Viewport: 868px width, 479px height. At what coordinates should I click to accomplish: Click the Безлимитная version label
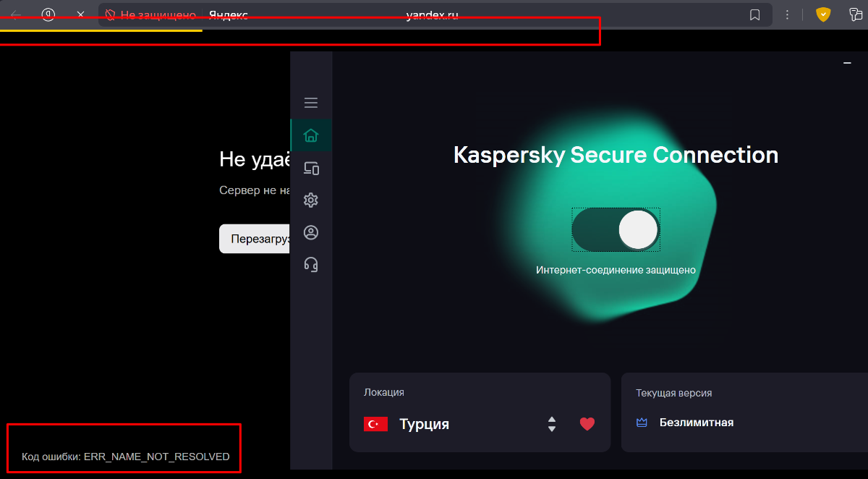click(x=697, y=423)
